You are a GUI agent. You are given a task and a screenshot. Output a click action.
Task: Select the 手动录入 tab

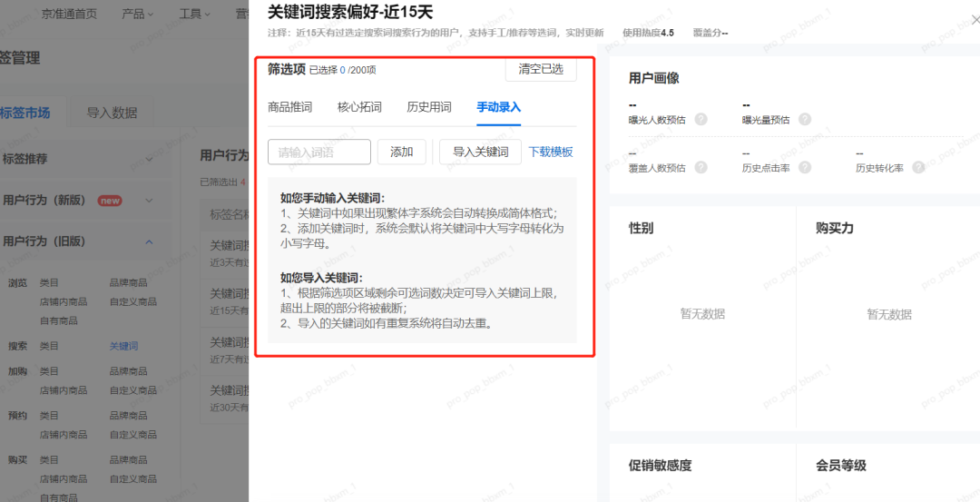pos(499,107)
